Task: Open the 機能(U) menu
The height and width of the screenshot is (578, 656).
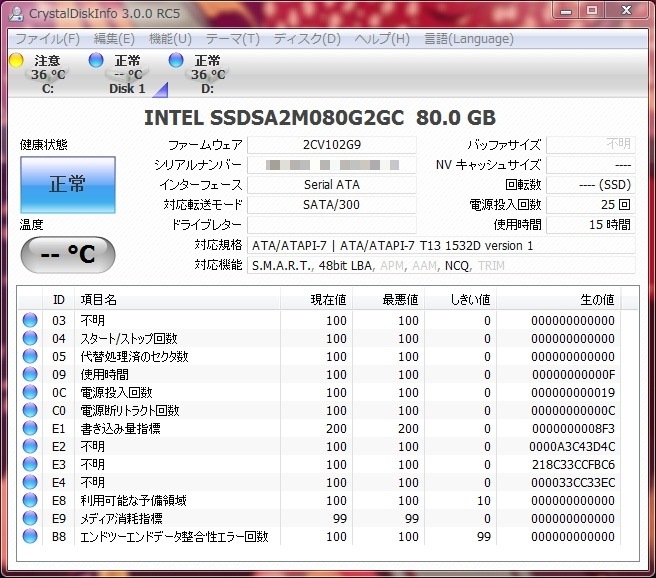Action: (x=170, y=39)
